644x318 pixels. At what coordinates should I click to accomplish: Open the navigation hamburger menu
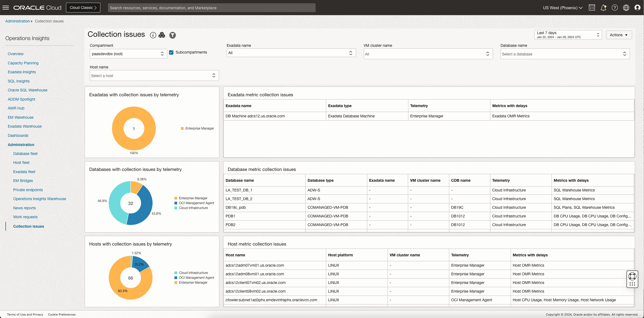(x=6, y=7)
